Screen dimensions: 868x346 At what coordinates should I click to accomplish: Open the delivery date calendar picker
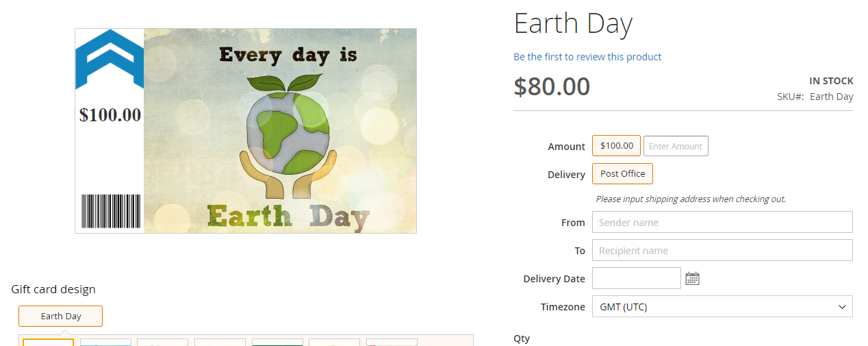point(692,279)
